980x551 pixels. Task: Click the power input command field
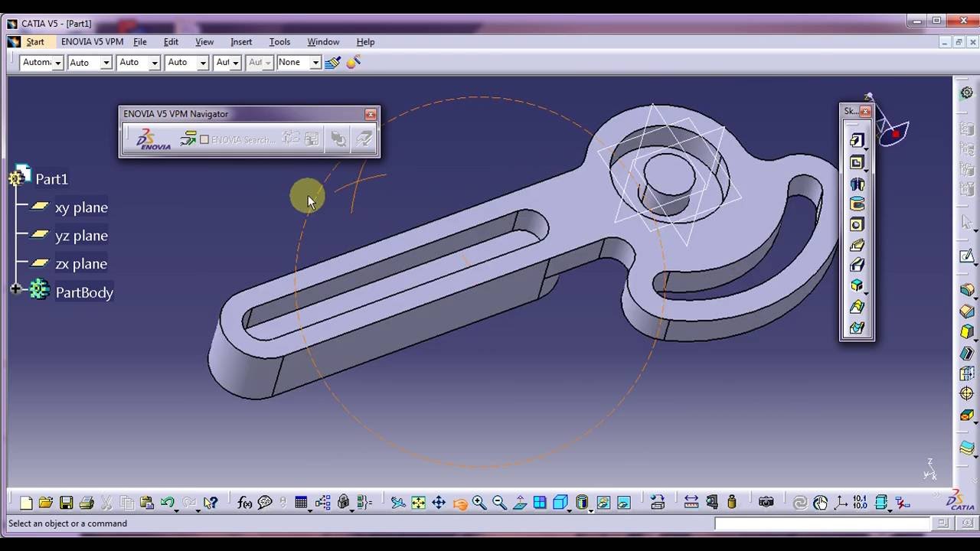[x=822, y=523]
